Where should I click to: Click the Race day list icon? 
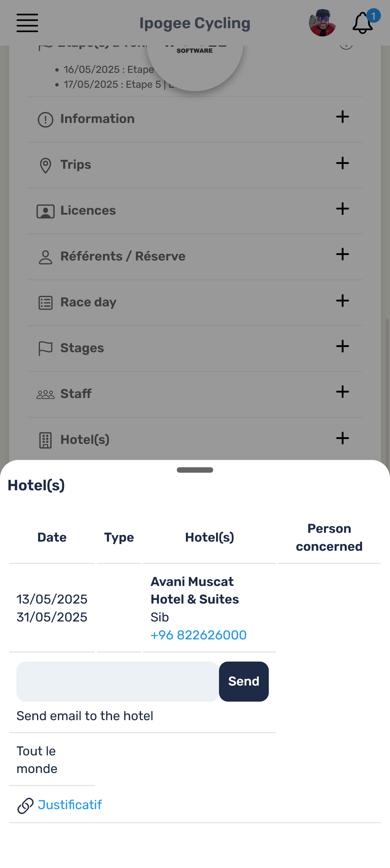tap(46, 303)
